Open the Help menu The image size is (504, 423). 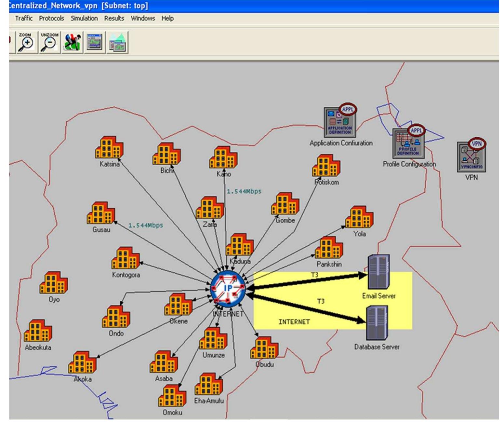click(x=167, y=18)
